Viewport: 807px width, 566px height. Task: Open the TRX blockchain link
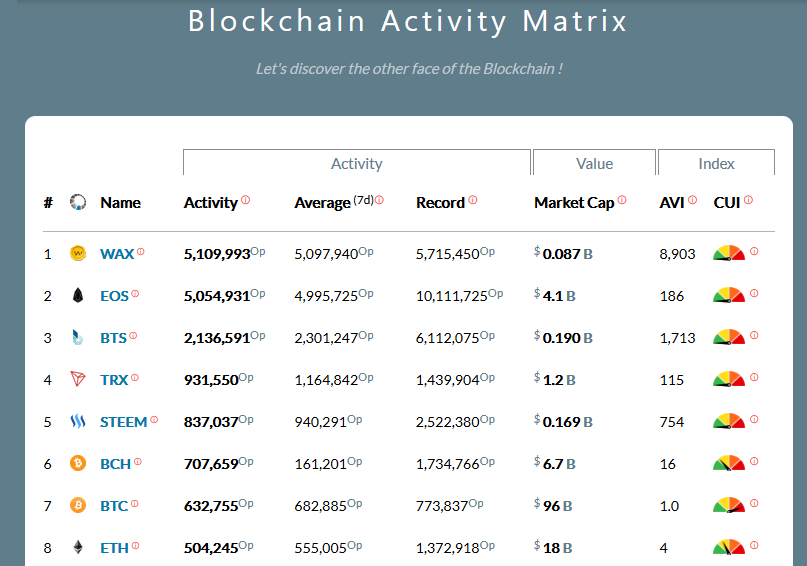[114, 380]
